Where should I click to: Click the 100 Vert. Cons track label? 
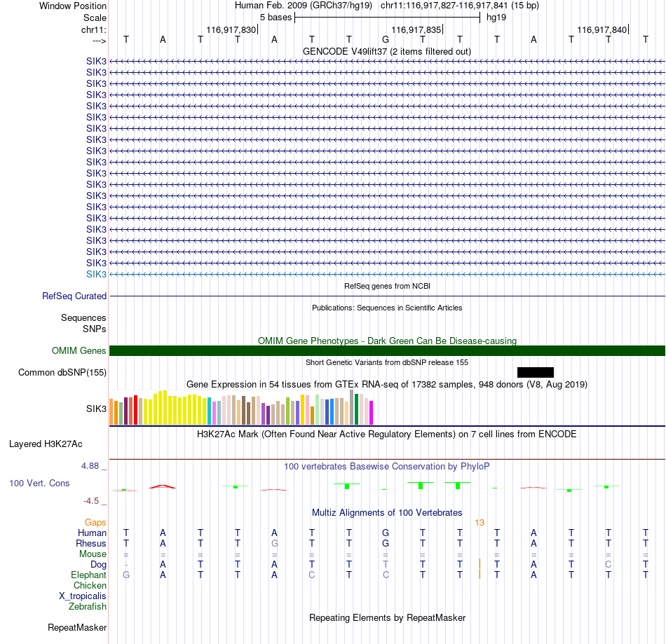(39, 483)
